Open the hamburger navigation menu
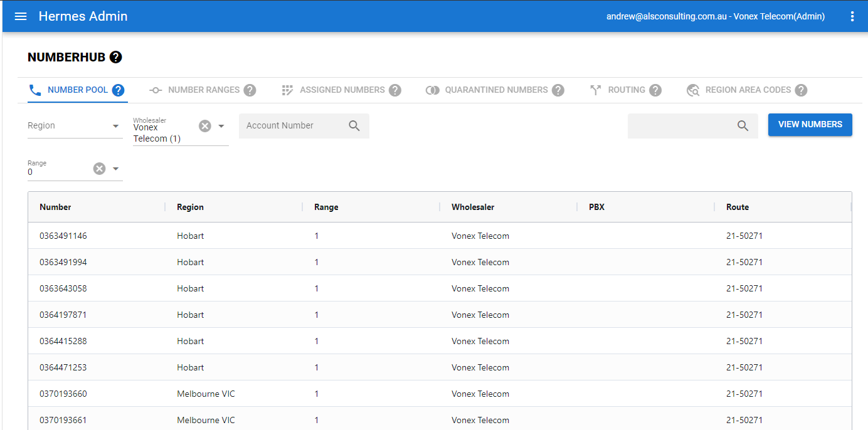This screenshot has width=868, height=430. pos(21,16)
